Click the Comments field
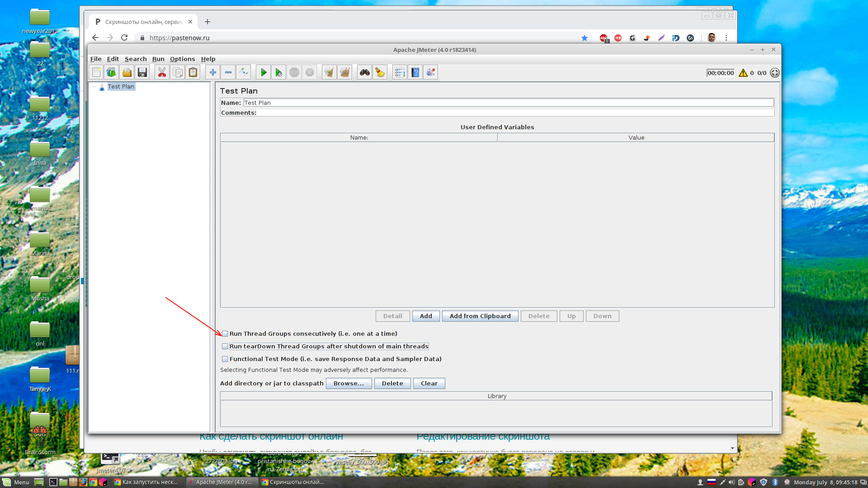 [515, 113]
